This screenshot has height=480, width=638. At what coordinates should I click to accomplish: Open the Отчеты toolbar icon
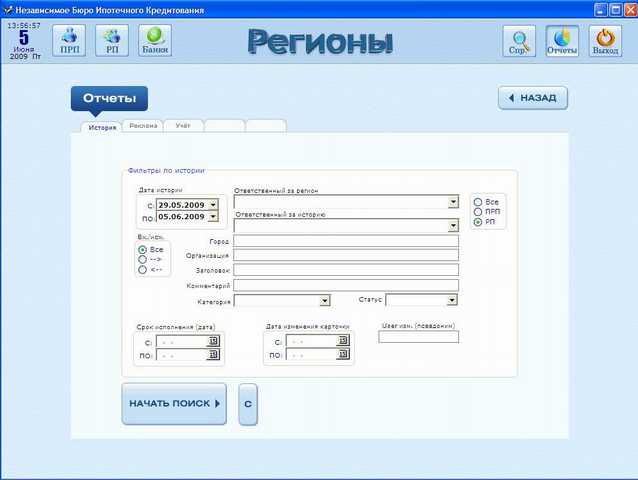pyautogui.click(x=562, y=41)
